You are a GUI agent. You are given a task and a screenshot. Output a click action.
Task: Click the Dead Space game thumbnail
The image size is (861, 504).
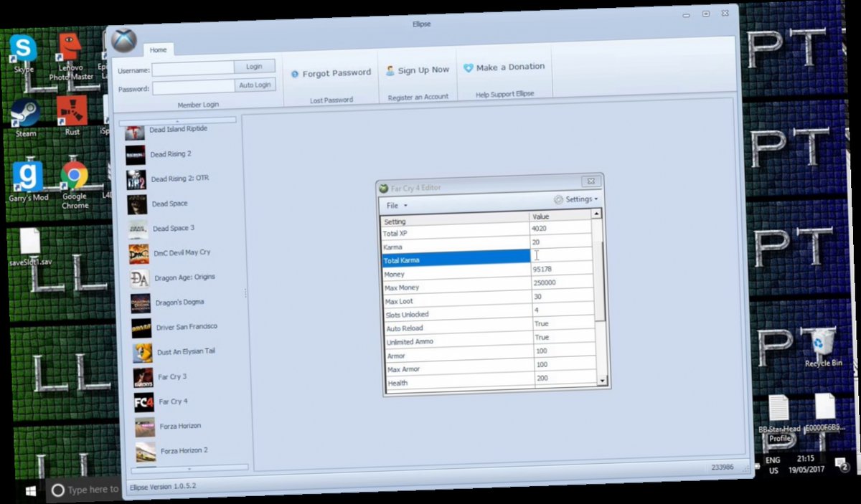tap(137, 204)
